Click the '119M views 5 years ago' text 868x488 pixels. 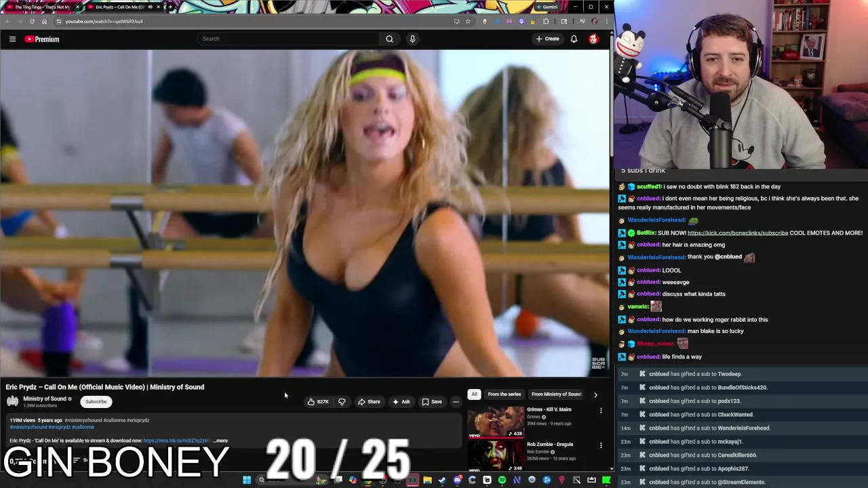(35, 420)
